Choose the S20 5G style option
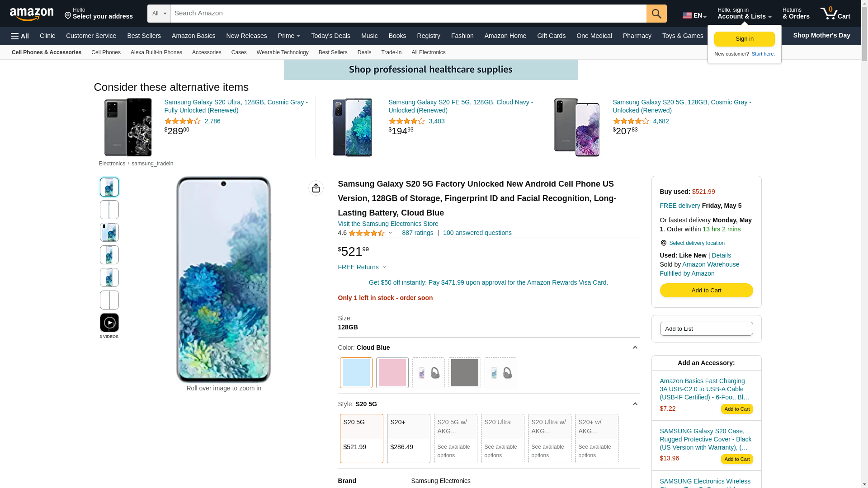 tap(361, 438)
